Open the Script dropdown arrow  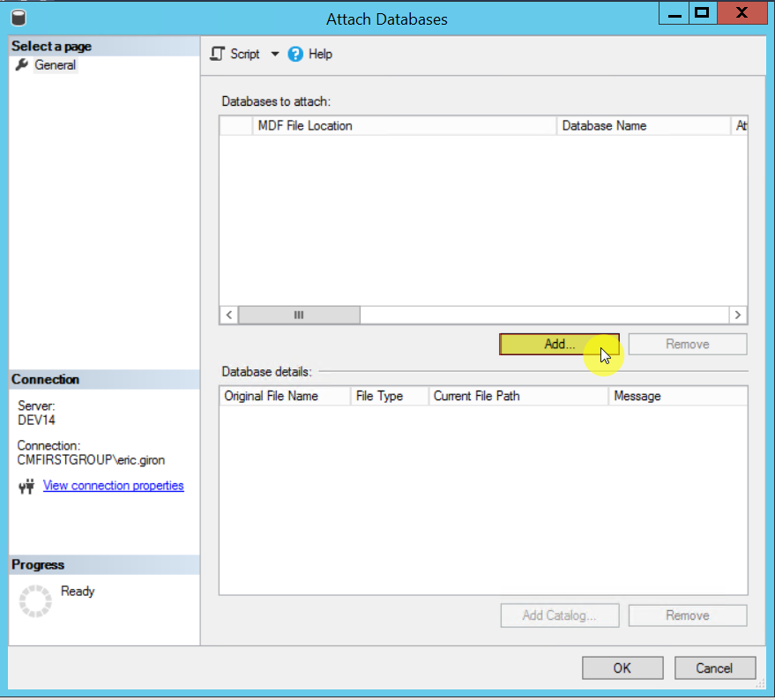coord(275,54)
